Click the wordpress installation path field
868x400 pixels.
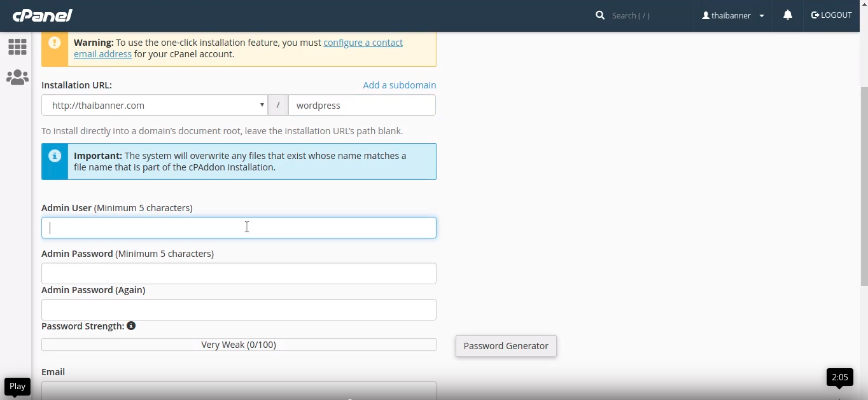361,106
